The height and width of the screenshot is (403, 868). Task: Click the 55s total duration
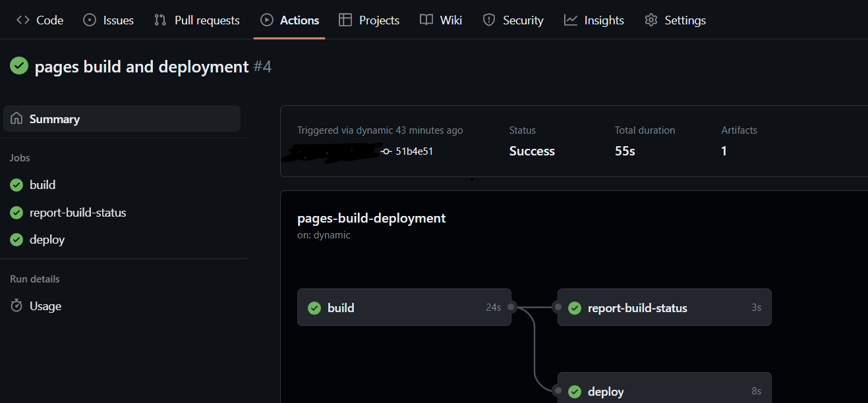tap(625, 151)
